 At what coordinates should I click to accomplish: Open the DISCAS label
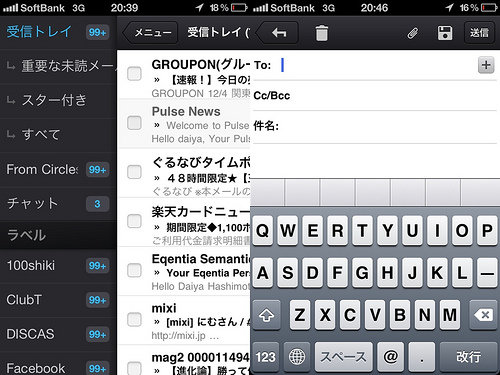(58, 334)
